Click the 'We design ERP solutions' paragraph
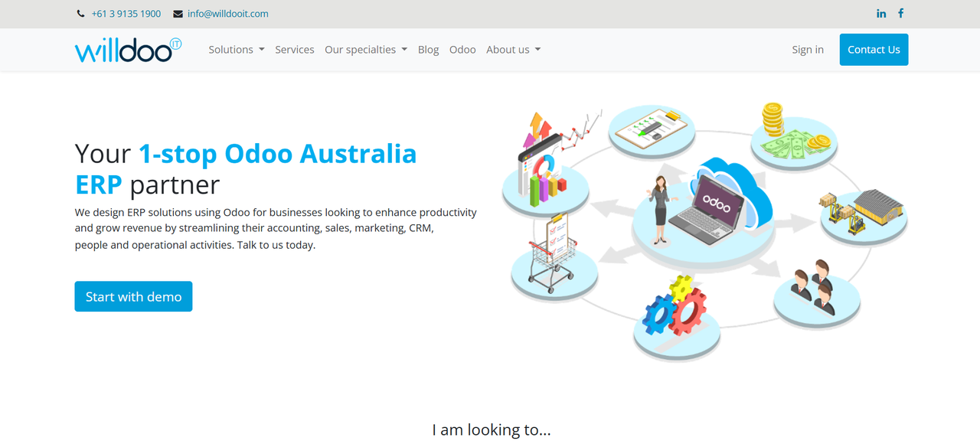 (276, 229)
